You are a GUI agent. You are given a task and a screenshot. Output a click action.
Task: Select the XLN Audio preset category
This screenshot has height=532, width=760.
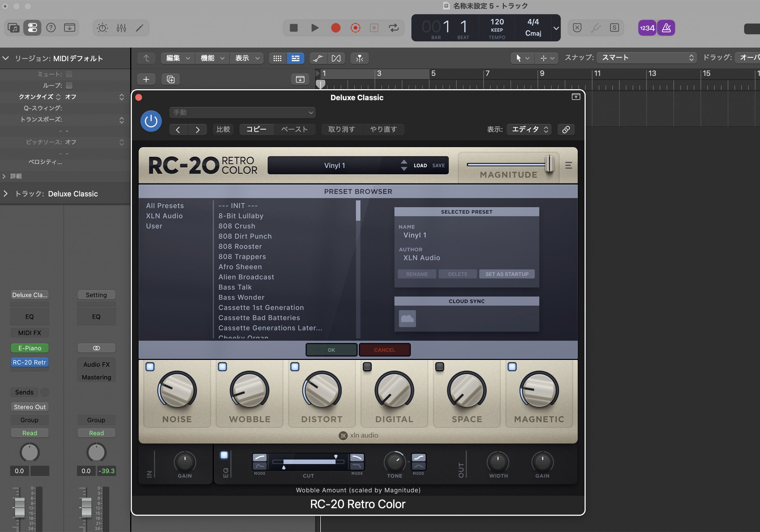(164, 216)
